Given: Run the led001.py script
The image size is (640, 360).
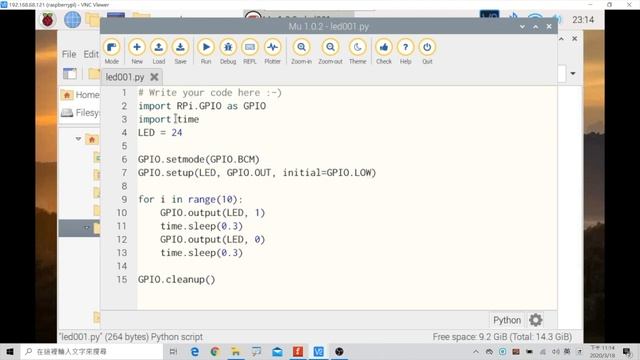Looking at the screenshot, I should click(x=206, y=51).
